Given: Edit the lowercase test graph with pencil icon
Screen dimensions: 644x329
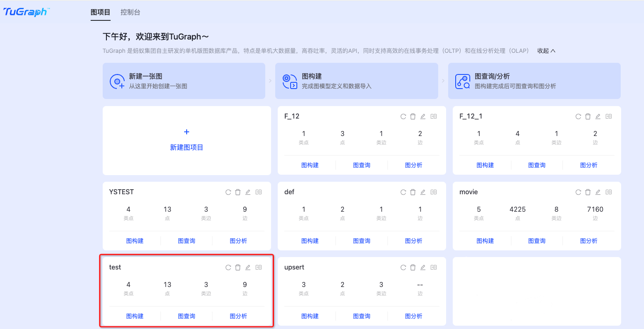Looking at the screenshot, I should (x=248, y=267).
